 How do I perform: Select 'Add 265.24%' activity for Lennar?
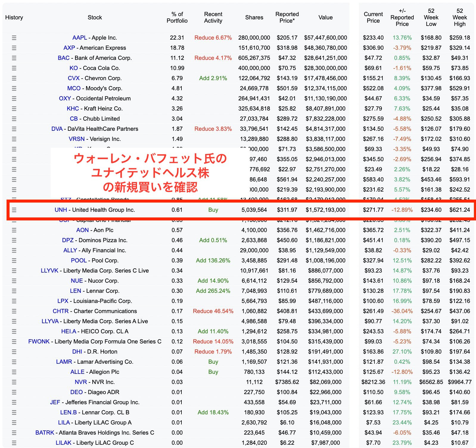pyautogui.click(x=213, y=291)
